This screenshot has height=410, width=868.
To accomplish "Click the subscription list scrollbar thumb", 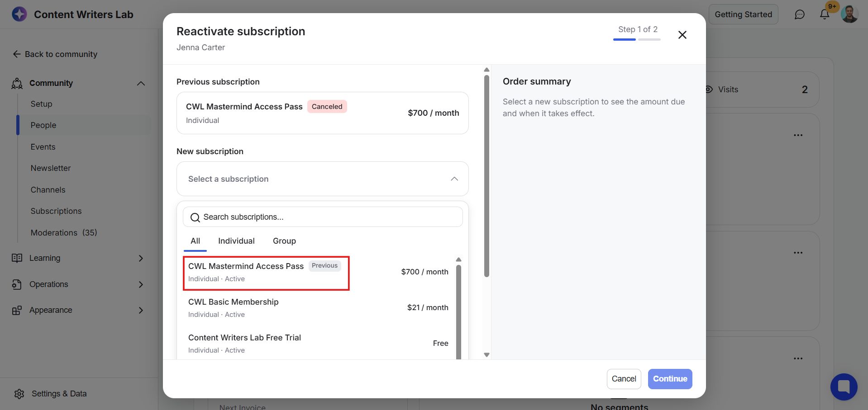I will 458,312.
